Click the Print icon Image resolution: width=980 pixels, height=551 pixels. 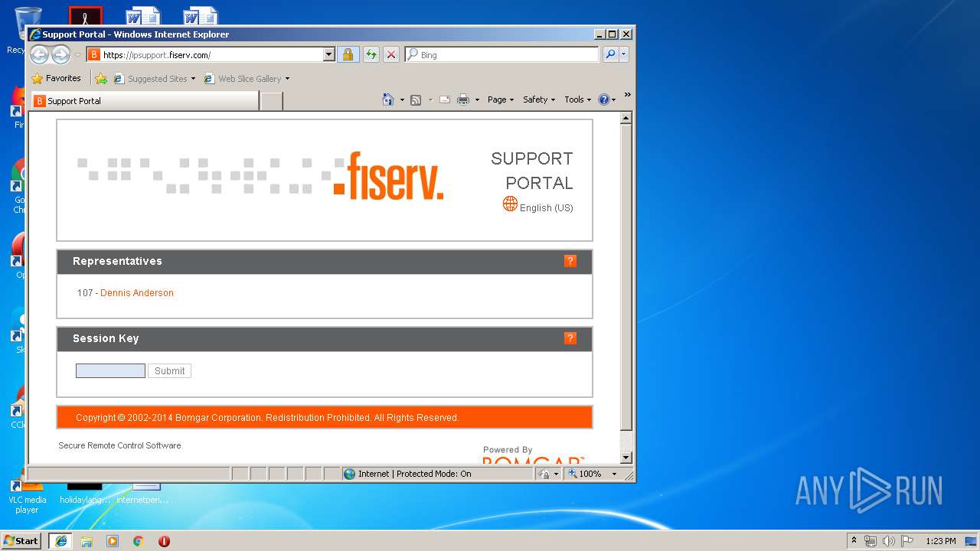[x=463, y=99]
